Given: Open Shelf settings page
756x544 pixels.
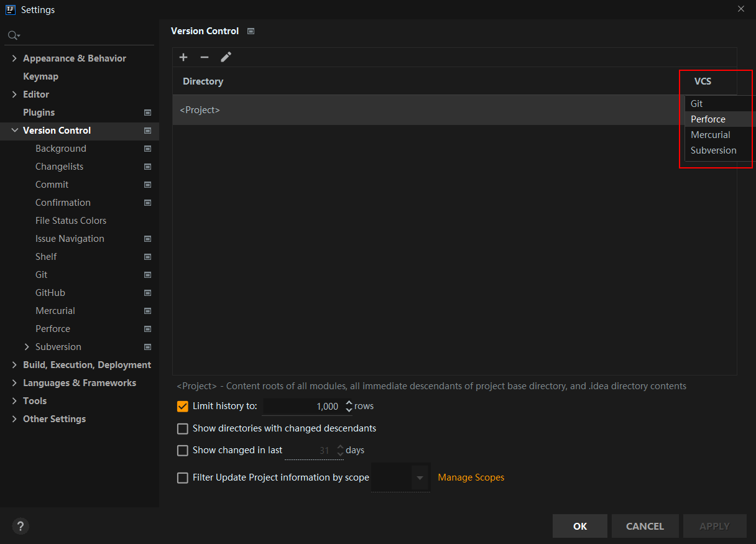Looking at the screenshot, I should click(46, 257).
